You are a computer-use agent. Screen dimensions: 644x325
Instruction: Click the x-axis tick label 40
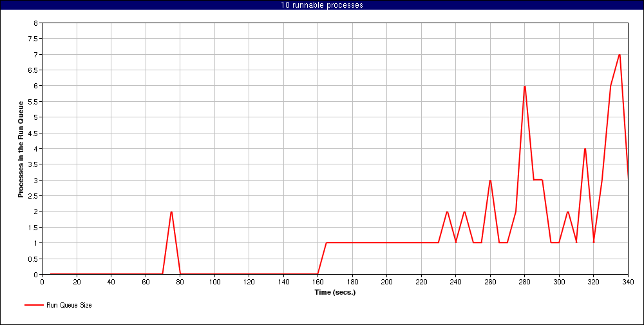(111, 282)
